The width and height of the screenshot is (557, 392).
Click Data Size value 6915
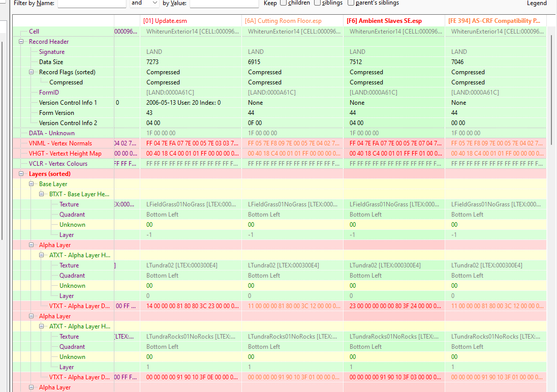click(254, 62)
